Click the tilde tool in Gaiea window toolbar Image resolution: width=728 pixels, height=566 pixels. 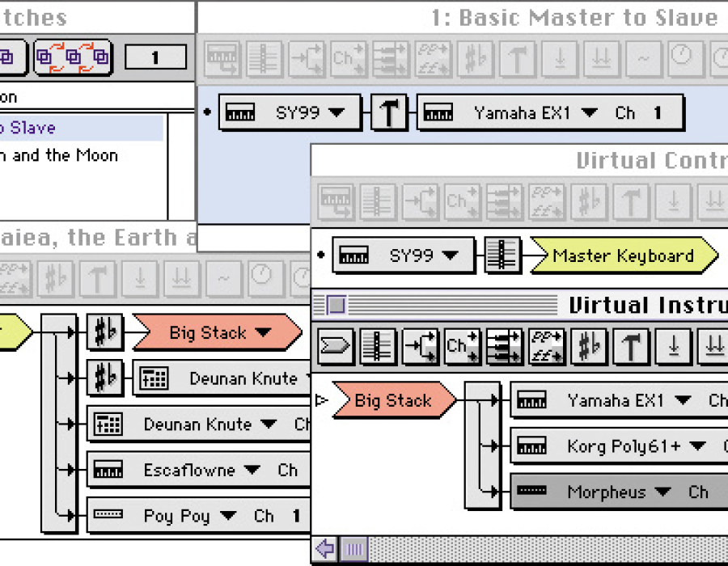coord(223,278)
